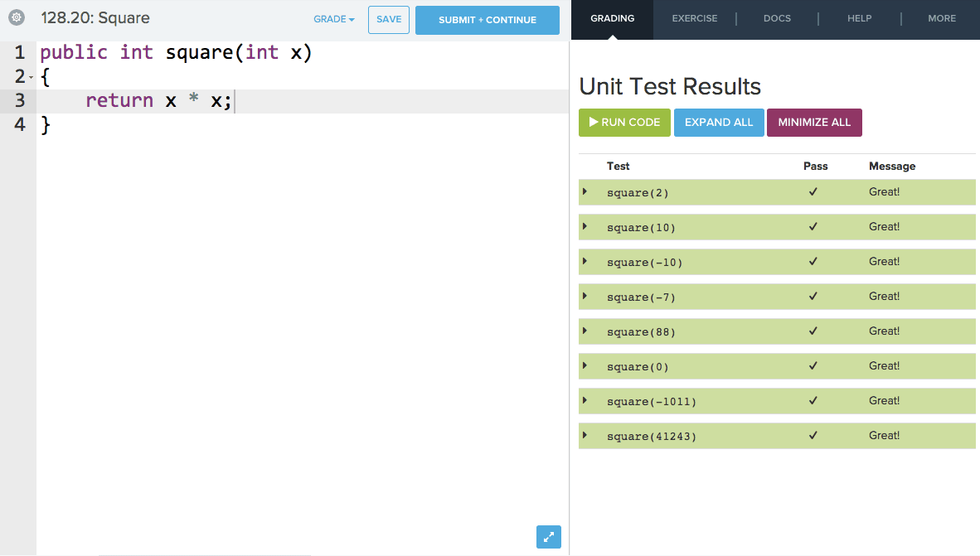Expand the square(41243) test row
The height and width of the screenshot is (556, 980).
(x=585, y=436)
